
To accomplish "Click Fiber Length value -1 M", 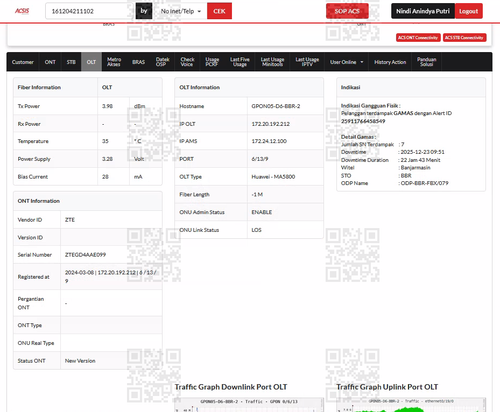I will (257, 194).
